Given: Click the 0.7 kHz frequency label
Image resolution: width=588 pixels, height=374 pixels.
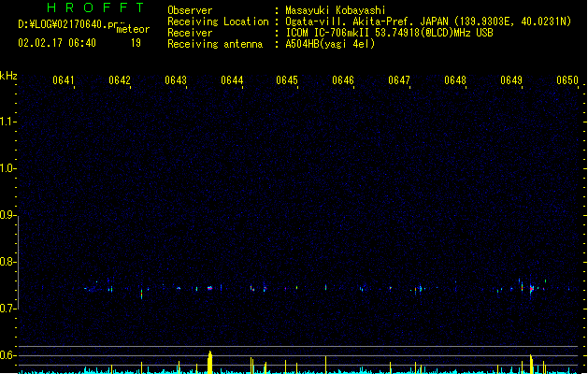Looking at the screenshot, I should [7, 309].
